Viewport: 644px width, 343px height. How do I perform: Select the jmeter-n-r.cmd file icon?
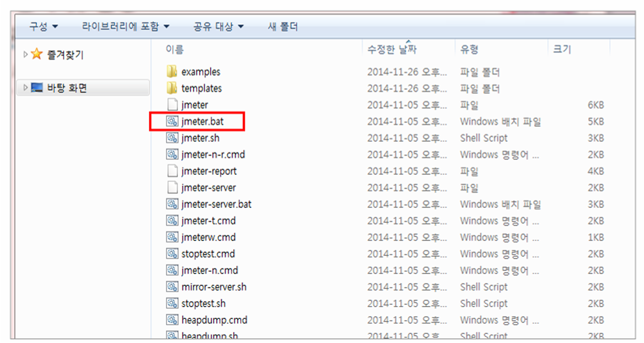pos(172,154)
